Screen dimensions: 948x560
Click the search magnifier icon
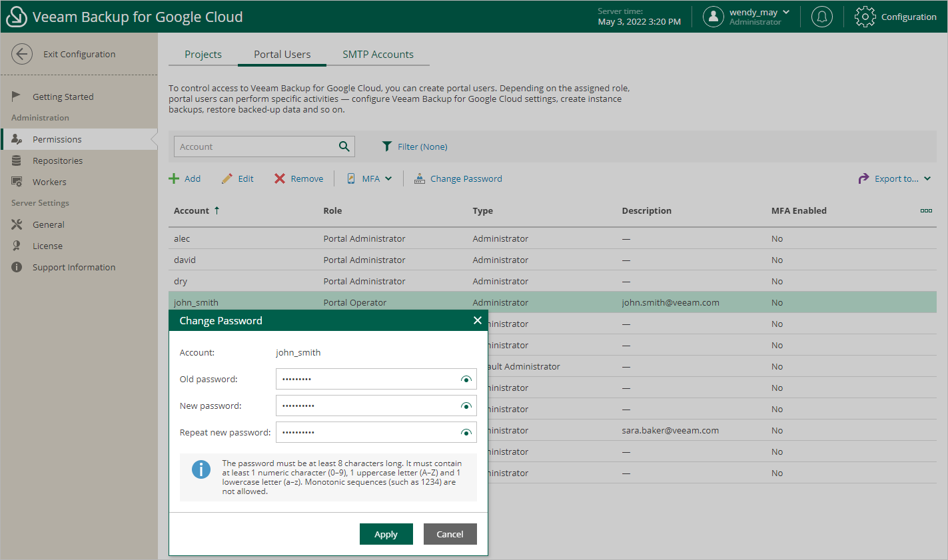[x=344, y=146]
